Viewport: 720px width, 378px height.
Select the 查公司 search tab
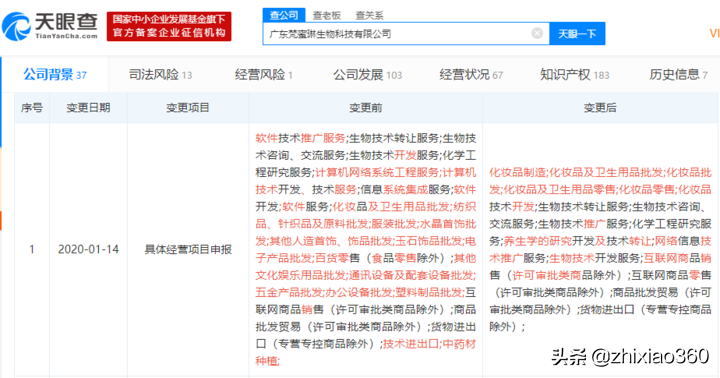pyautogui.click(x=284, y=15)
